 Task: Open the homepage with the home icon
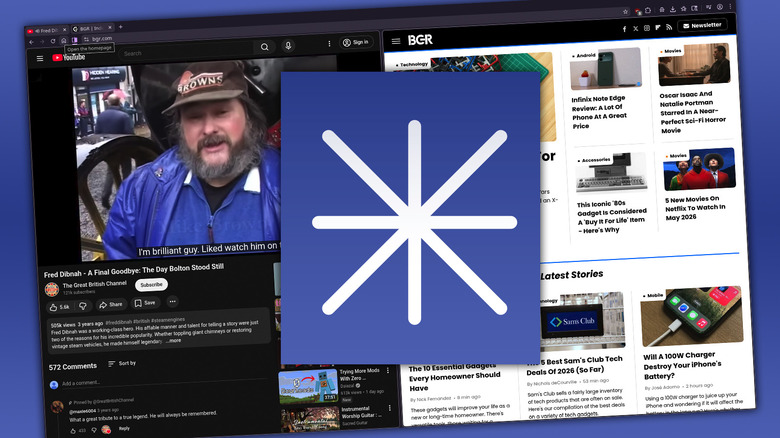pos(64,40)
